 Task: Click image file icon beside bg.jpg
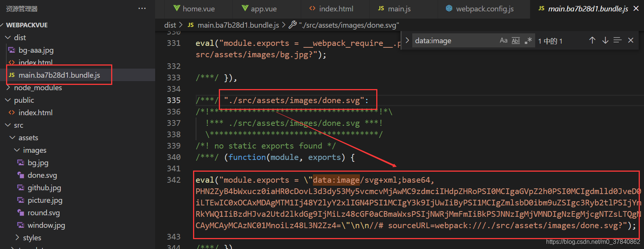point(21,163)
